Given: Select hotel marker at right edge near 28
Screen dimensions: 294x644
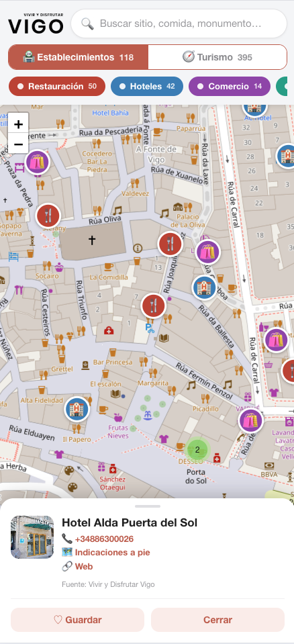Looking at the screenshot, I should pos(286,156).
